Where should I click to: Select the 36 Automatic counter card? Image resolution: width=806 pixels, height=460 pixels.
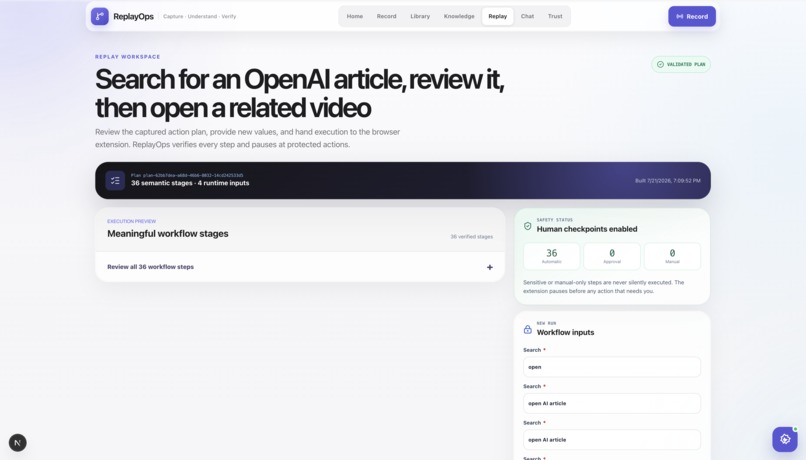coord(552,256)
